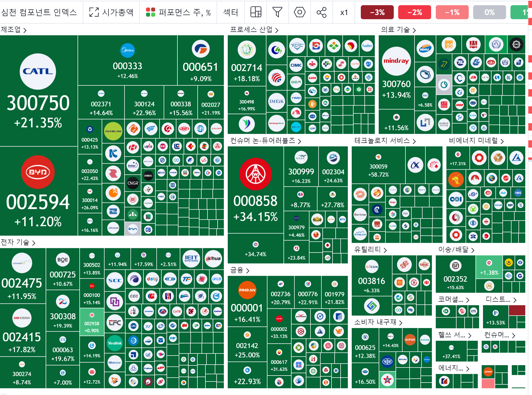Click the BYD logo tile 002594

click(38, 172)
